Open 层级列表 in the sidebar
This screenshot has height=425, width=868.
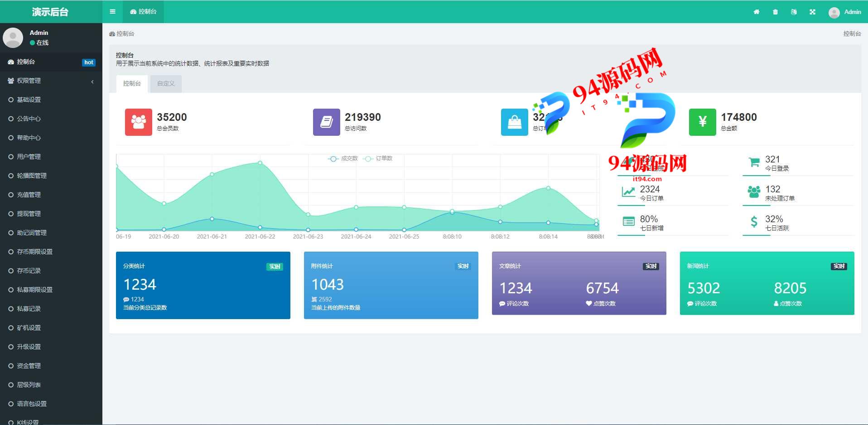coord(51,385)
